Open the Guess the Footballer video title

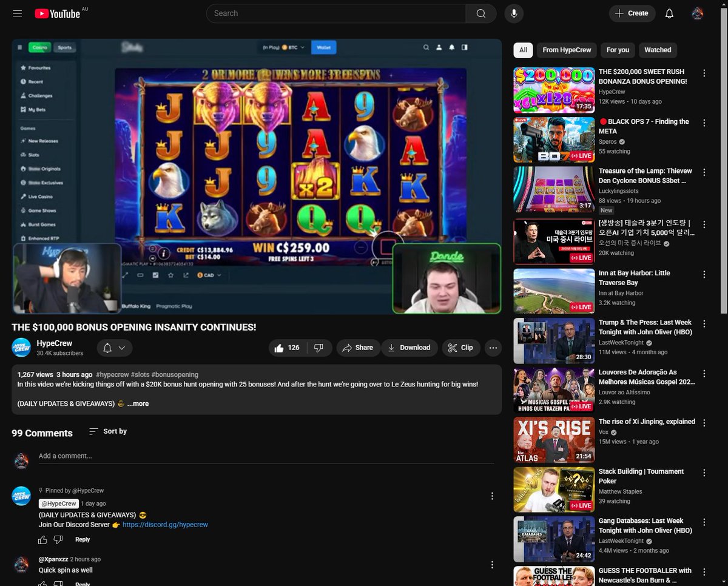645,575
